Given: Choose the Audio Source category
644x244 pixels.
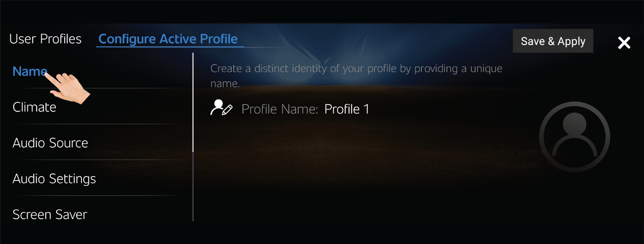Looking at the screenshot, I should tap(50, 143).
